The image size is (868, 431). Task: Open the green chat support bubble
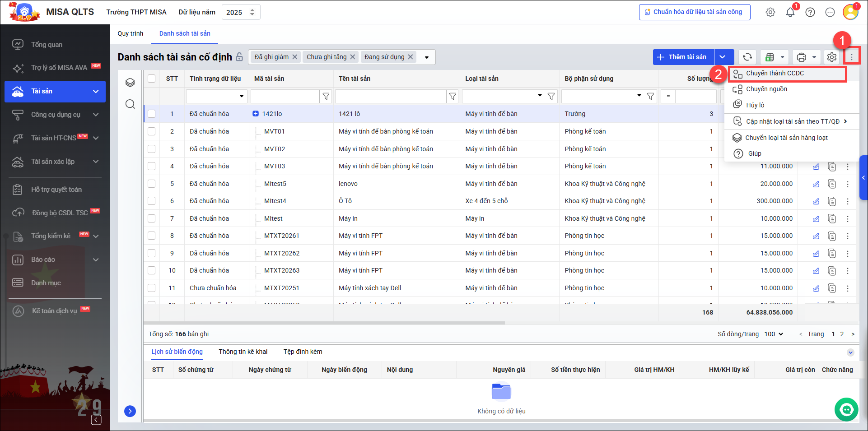pos(846,409)
